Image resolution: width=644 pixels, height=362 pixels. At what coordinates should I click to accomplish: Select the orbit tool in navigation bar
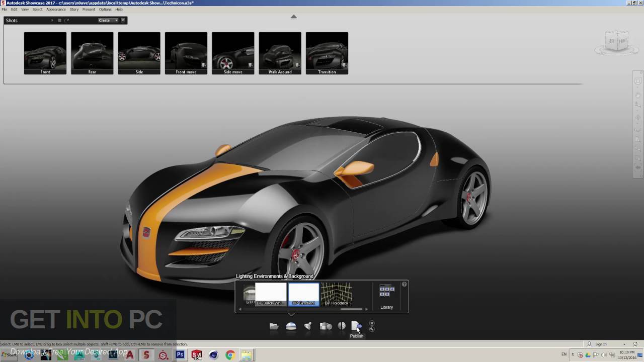click(638, 117)
